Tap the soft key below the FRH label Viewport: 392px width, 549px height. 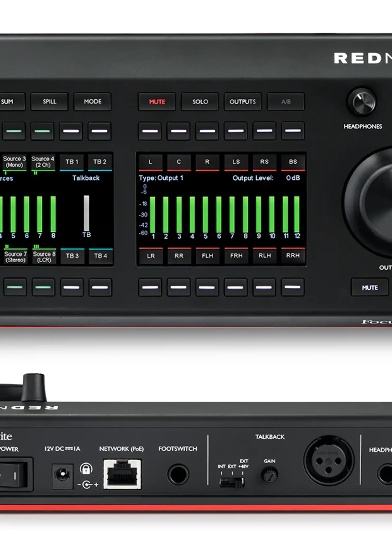[x=236, y=287]
